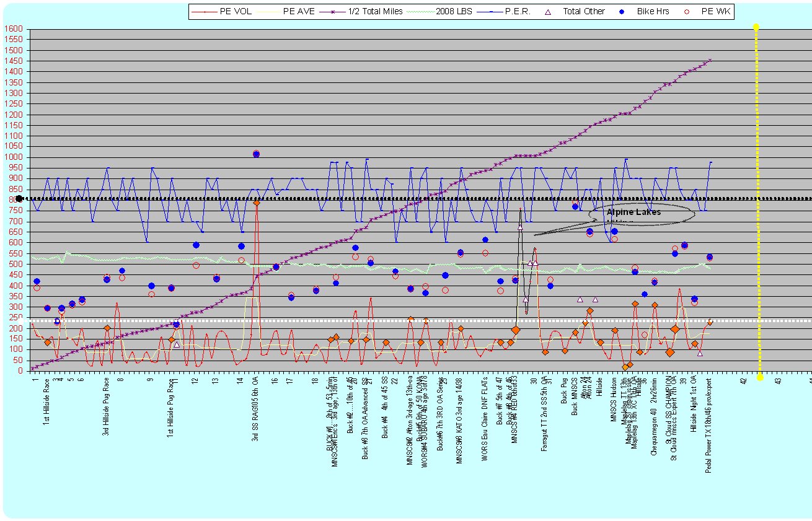This screenshot has width=812, height=521.
Task: Click the 0 value on the vertical axis
Action: pyautogui.click(x=20, y=370)
